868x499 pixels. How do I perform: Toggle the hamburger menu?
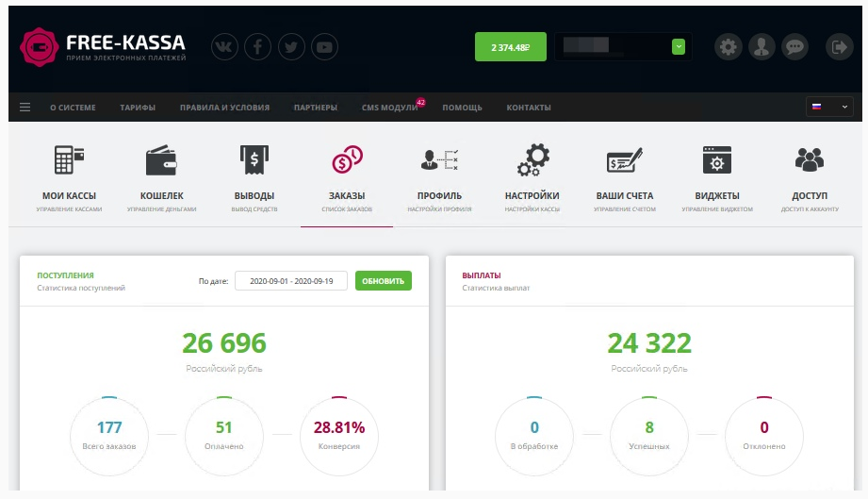(25, 108)
